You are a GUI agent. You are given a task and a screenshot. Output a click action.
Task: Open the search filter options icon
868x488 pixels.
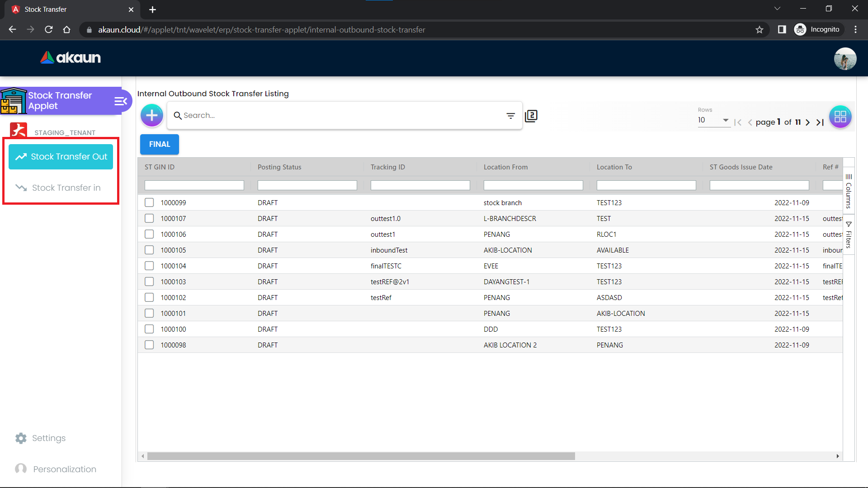tap(510, 116)
